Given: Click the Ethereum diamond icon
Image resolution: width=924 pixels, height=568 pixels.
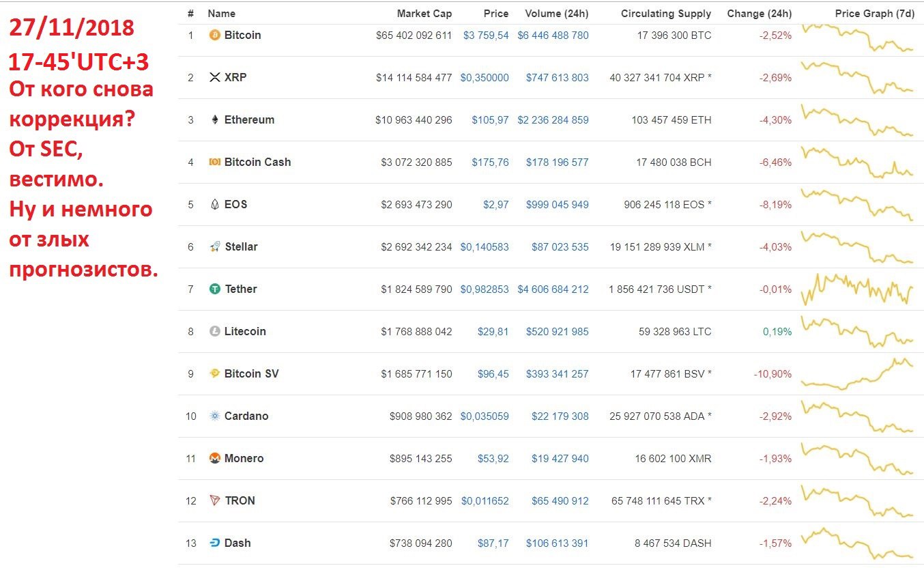Looking at the screenshot, I should (x=214, y=119).
